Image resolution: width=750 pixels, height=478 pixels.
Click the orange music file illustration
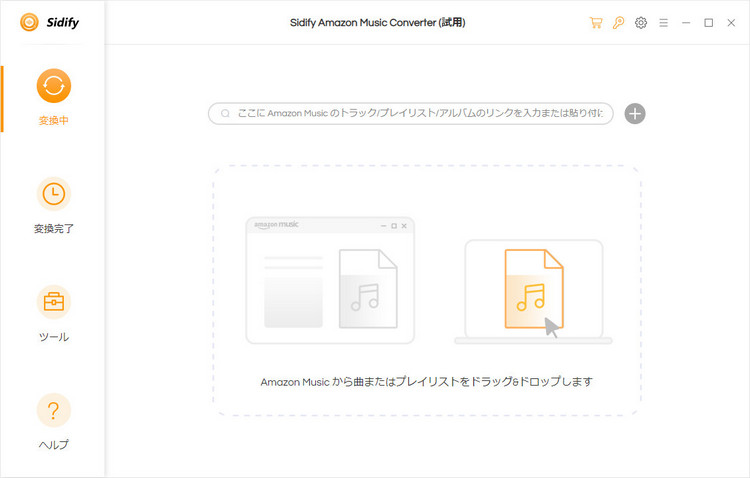coord(534,289)
